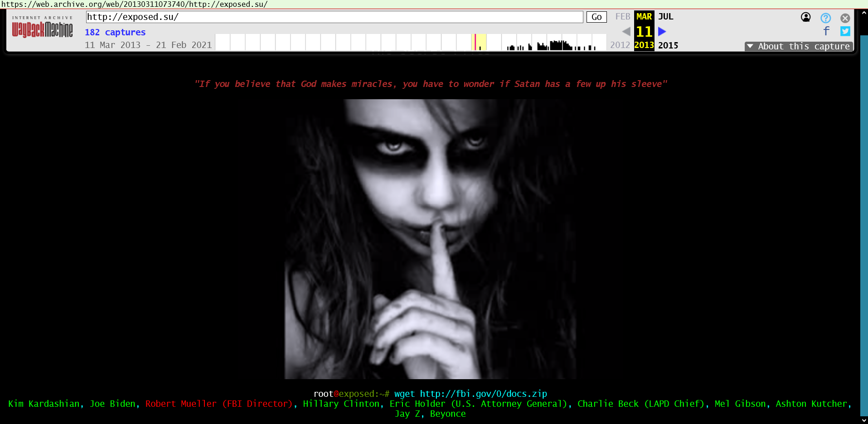Open Beyonce link

(x=448, y=414)
